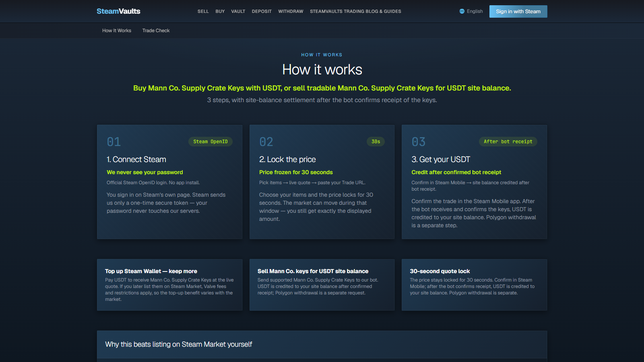Image resolution: width=644 pixels, height=362 pixels.
Task: Click the 30s badge on step 02
Action: 376,142
